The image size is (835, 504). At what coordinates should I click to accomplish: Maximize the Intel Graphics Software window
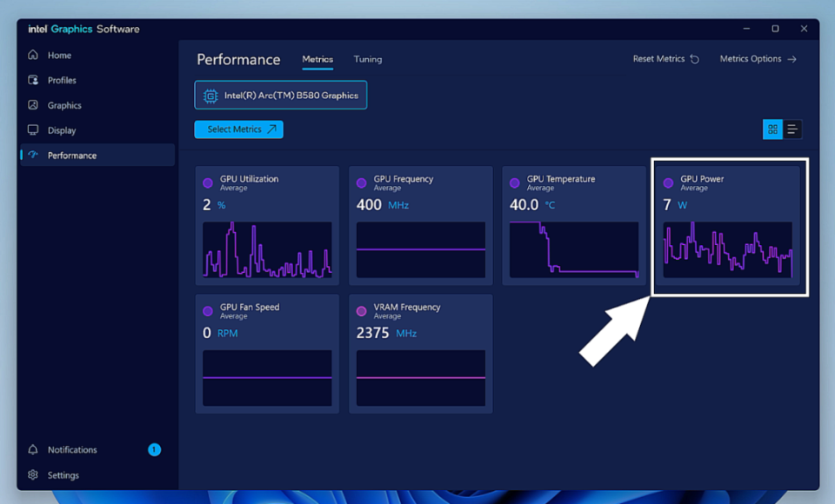pyautogui.click(x=775, y=29)
